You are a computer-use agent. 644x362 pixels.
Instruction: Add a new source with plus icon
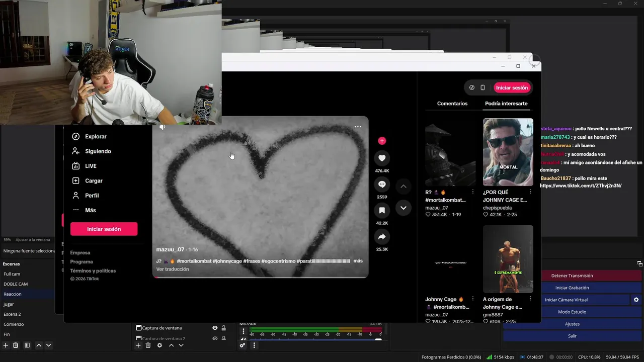[x=138, y=345]
